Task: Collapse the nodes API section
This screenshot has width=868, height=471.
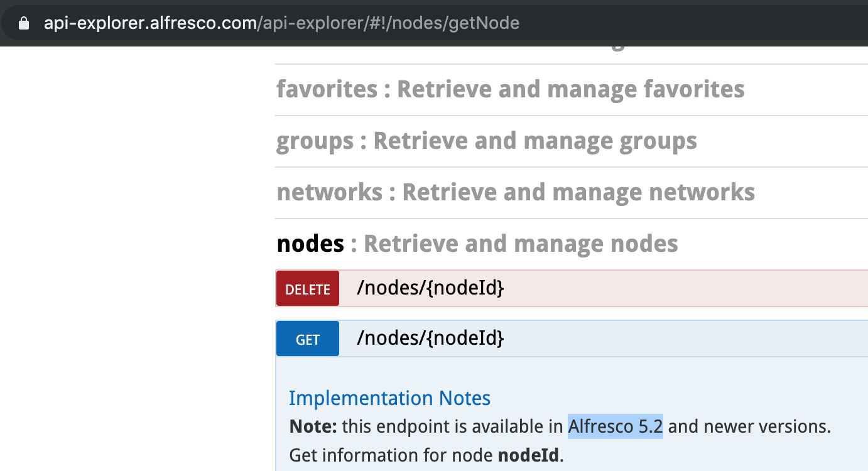Action: pyautogui.click(x=477, y=243)
